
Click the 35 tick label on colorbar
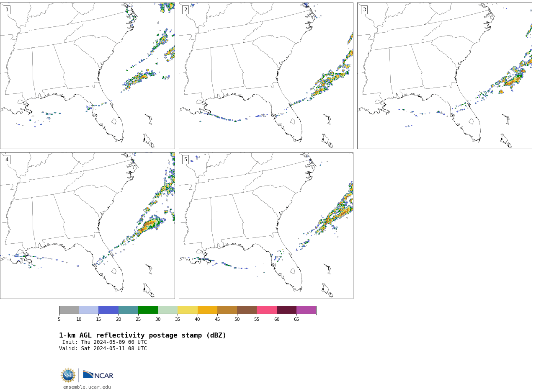click(x=178, y=320)
